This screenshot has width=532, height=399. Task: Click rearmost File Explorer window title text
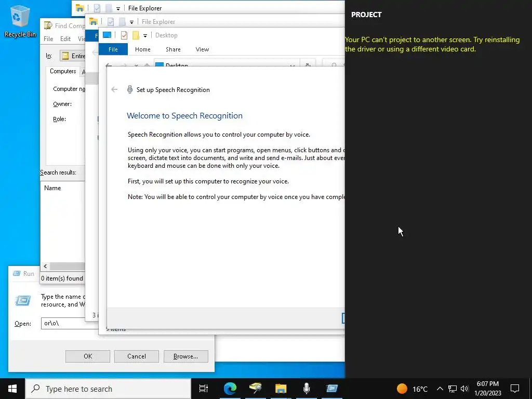pyautogui.click(x=145, y=8)
